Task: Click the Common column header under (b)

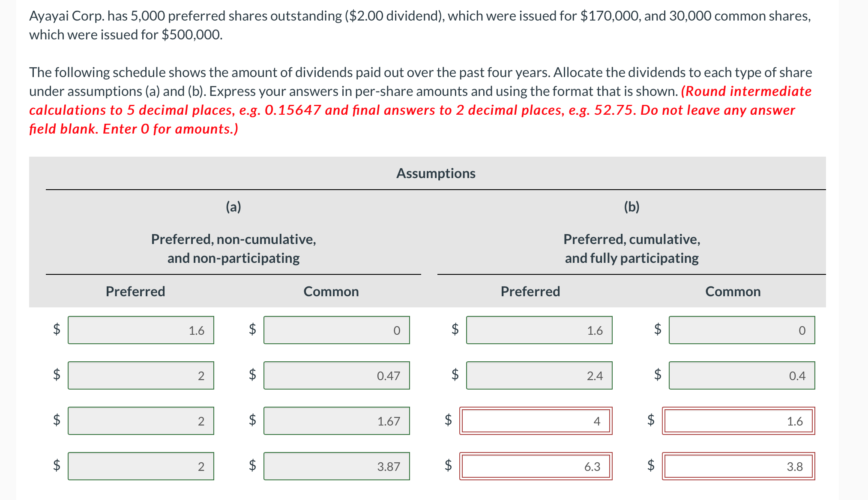Action: (x=733, y=292)
